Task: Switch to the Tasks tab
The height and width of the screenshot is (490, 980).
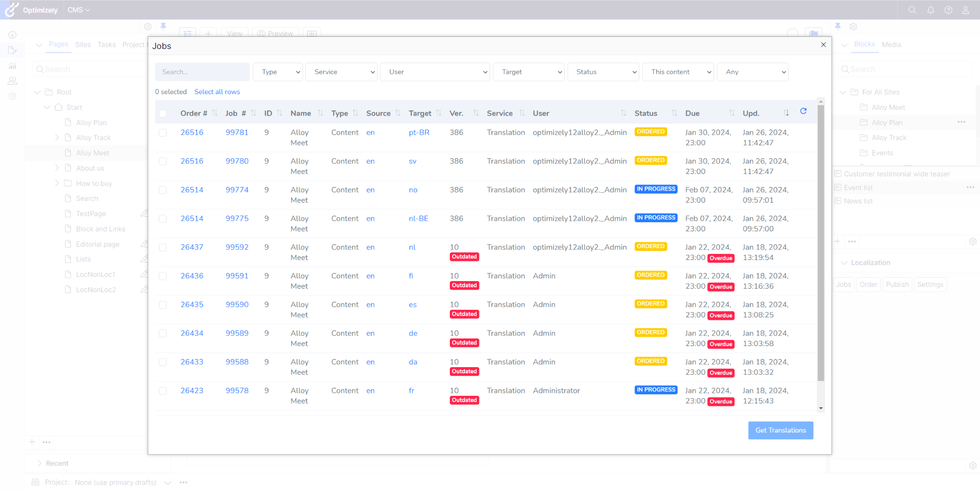Action: (107, 44)
